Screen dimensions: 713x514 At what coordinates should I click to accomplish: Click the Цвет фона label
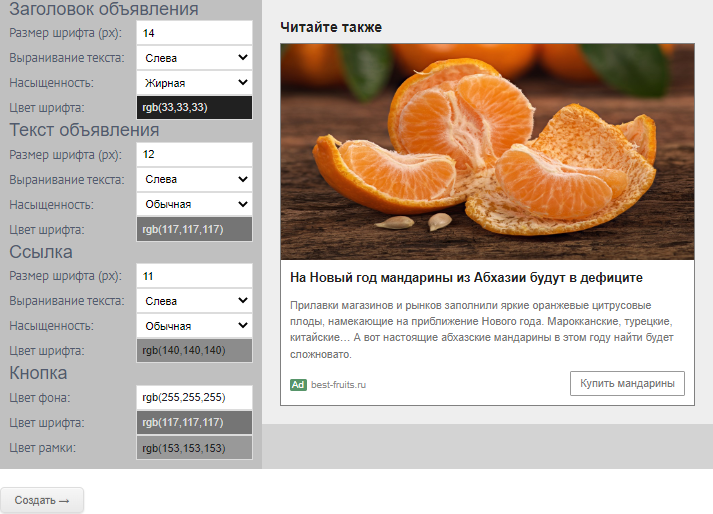click(40, 398)
